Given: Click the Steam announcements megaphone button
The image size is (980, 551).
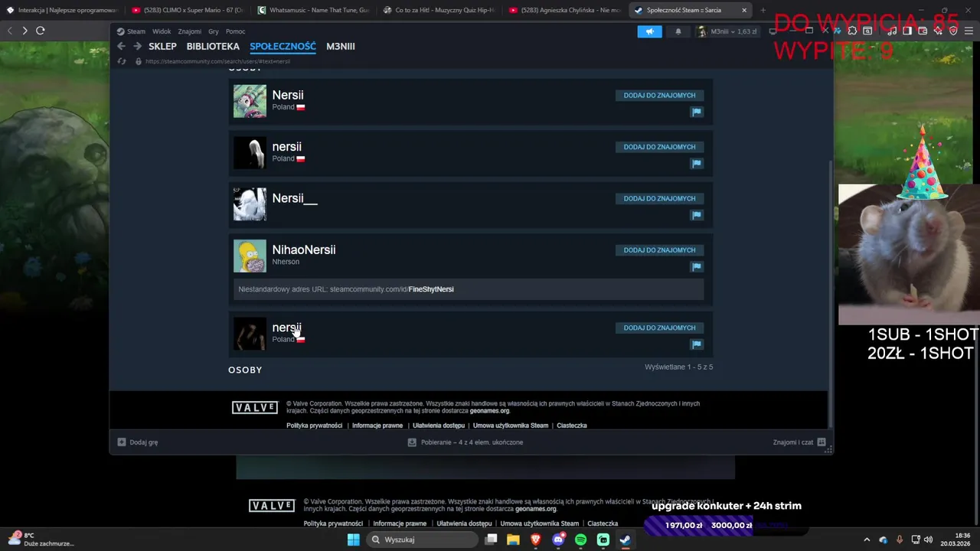Looking at the screenshot, I should (x=649, y=31).
